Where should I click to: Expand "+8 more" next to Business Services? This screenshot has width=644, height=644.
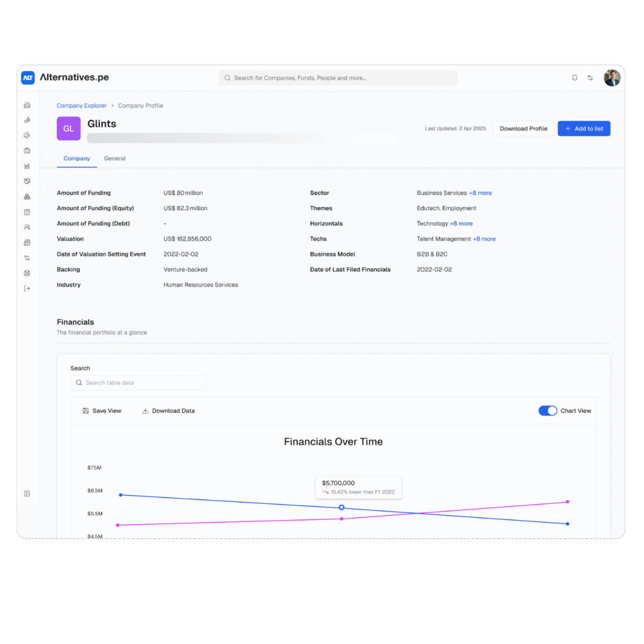click(480, 193)
